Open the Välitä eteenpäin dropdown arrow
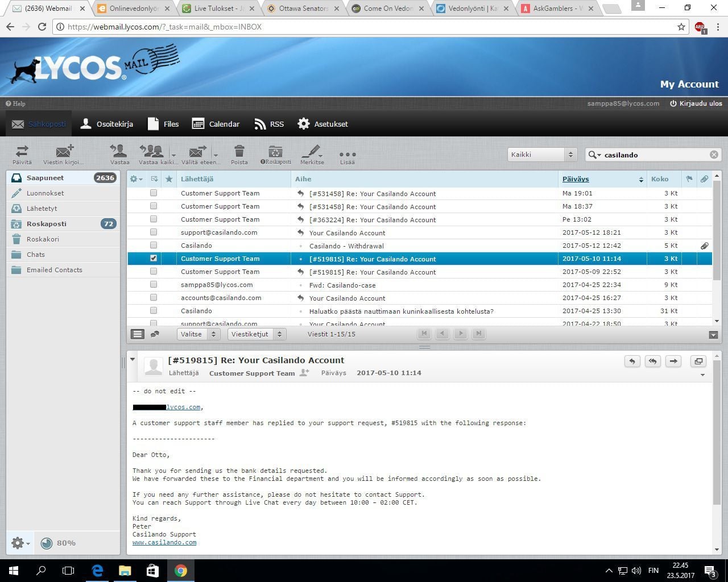This screenshot has height=582, width=728. [216, 154]
